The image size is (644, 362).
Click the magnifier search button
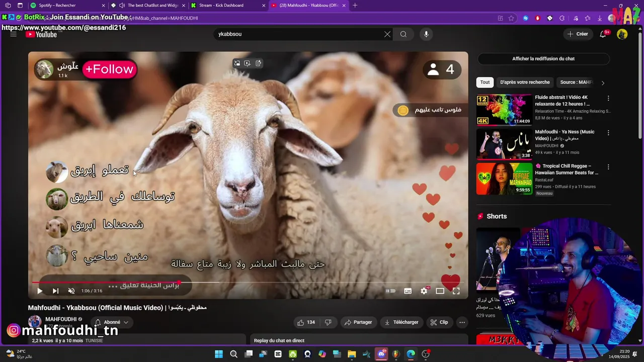(x=404, y=34)
